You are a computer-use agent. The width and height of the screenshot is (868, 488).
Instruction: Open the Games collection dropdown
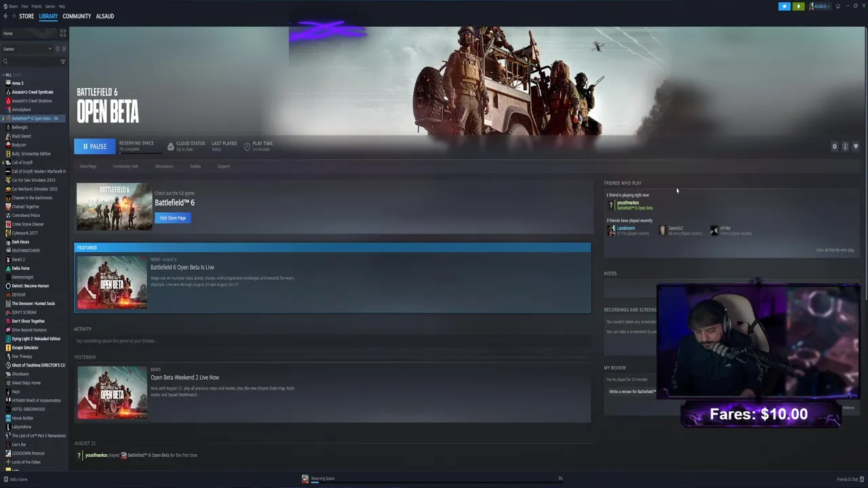pos(26,49)
